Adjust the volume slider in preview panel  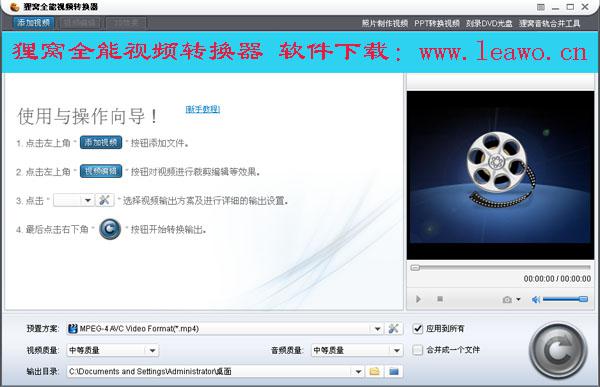[565, 299]
